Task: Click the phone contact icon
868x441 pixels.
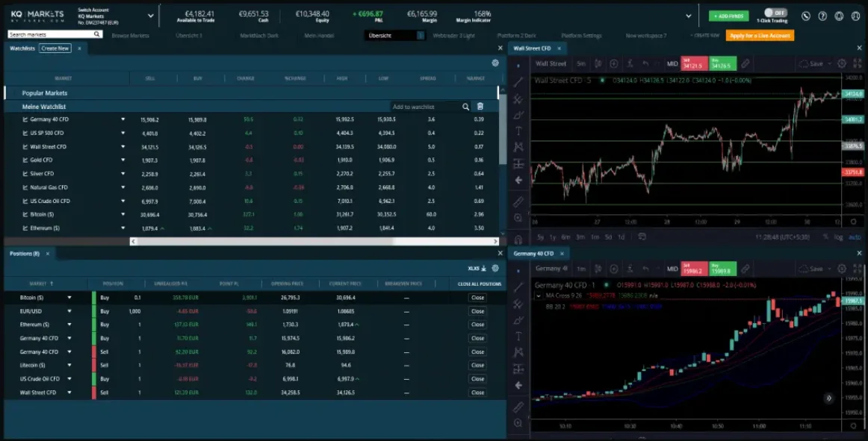Action: [x=806, y=16]
